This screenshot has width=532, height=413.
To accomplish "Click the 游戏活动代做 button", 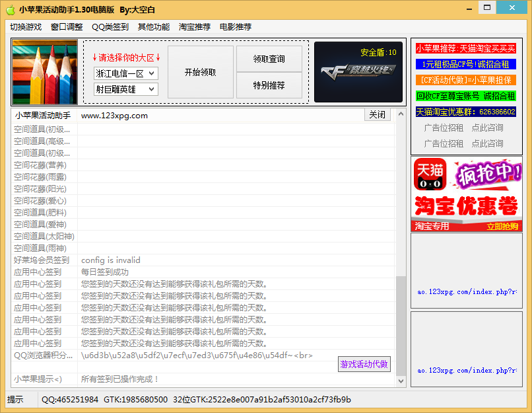I will 364,364.
